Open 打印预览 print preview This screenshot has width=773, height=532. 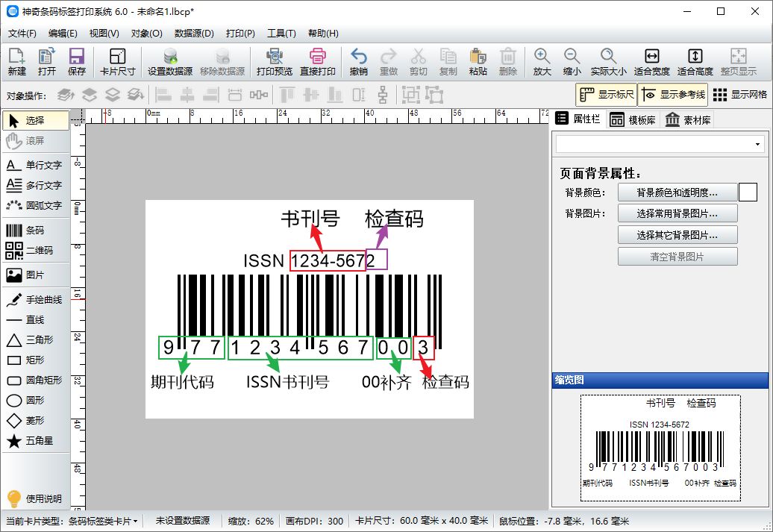[274, 62]
